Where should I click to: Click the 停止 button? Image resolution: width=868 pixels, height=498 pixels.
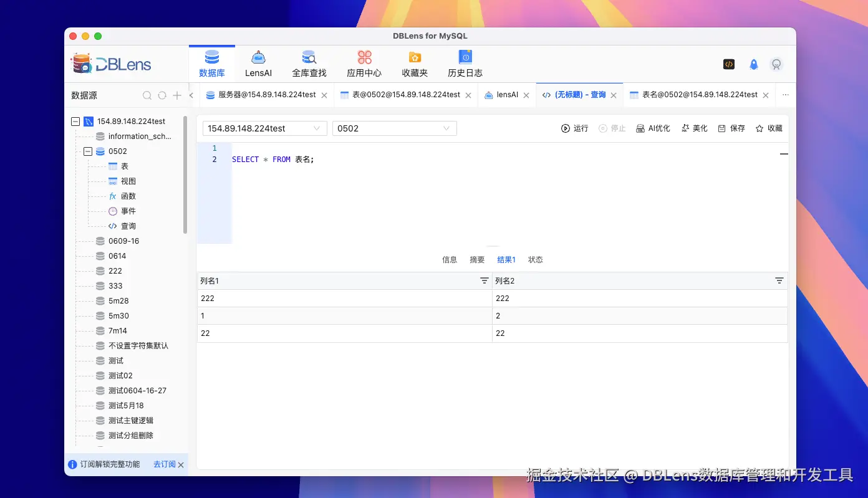[x=612, y=128]
